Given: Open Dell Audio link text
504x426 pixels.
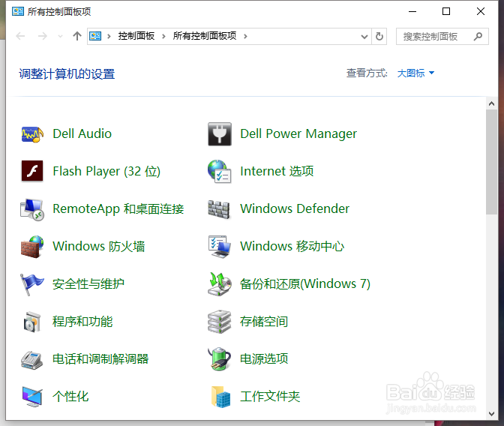Looking at the screenshot, I should tap(82, 133).
